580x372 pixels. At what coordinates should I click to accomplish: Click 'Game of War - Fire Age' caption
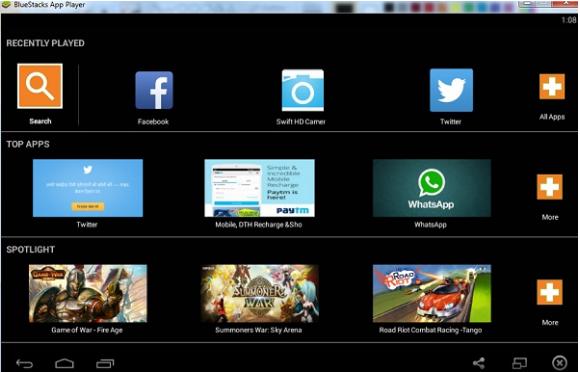(x=87, y=330)
